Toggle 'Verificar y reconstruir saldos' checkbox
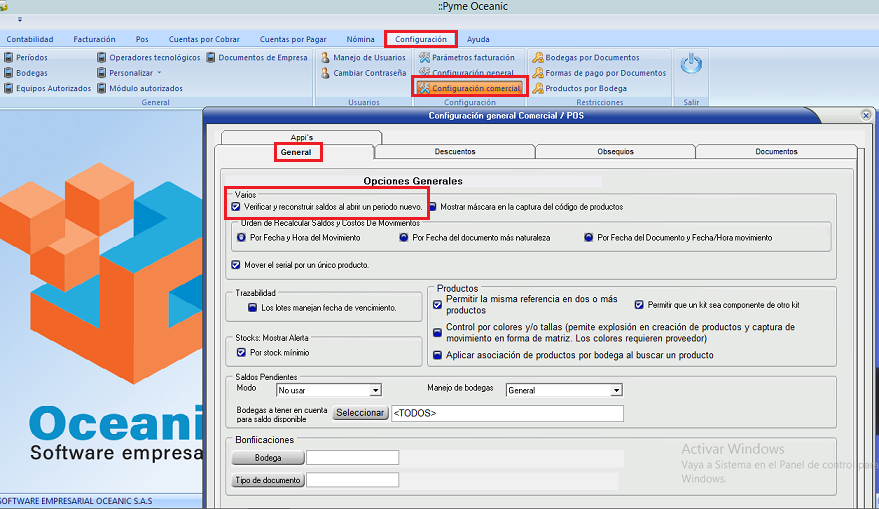The width and height of the screenshot is (879, 509). tap(237, 206)
